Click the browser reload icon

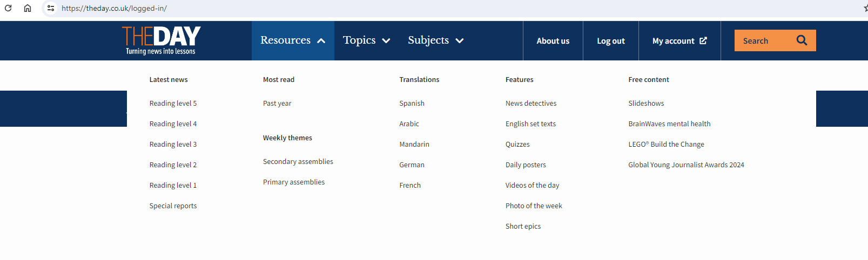click(8, 8)
